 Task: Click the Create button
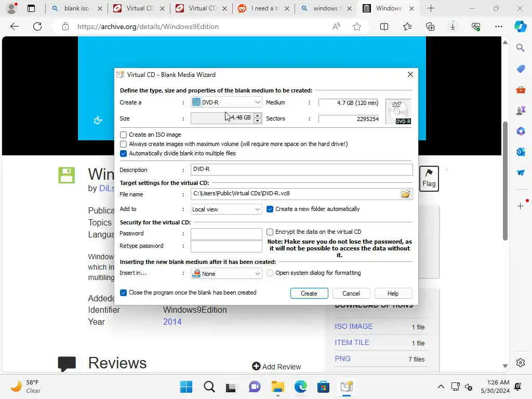pos(309,294)
